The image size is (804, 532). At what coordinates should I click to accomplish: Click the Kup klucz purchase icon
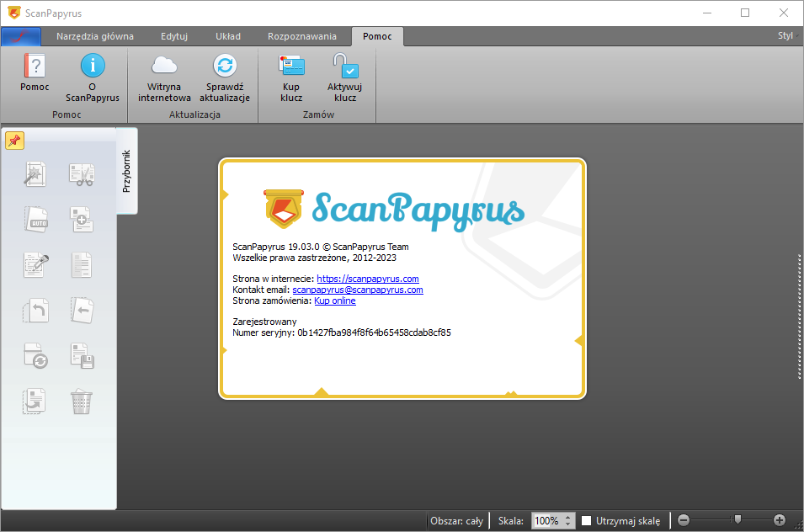point(291,66)
